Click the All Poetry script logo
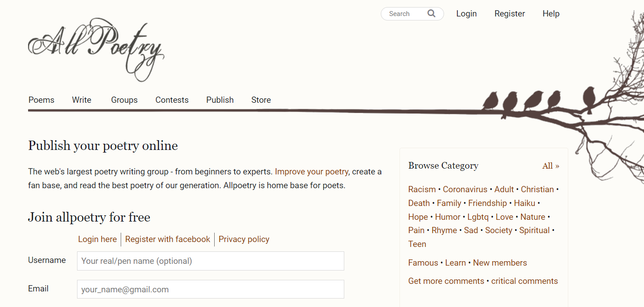Image resolution: width=644 pixels, height=307 pixels. [96, 49]
